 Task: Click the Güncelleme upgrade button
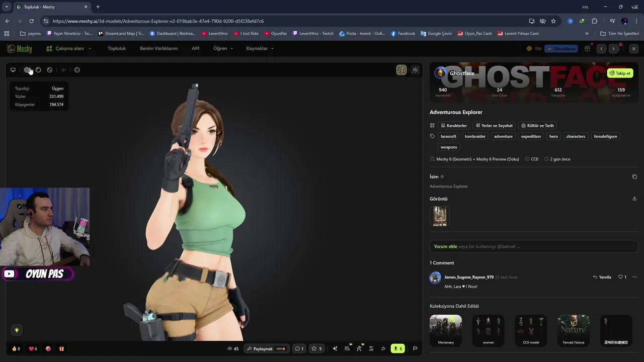(561, 49)
